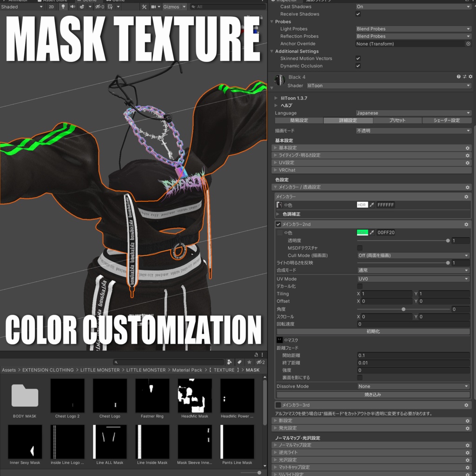This screenshot has height=476, width=476.
Task: Click the scene search field
Action: click(228, 7)
